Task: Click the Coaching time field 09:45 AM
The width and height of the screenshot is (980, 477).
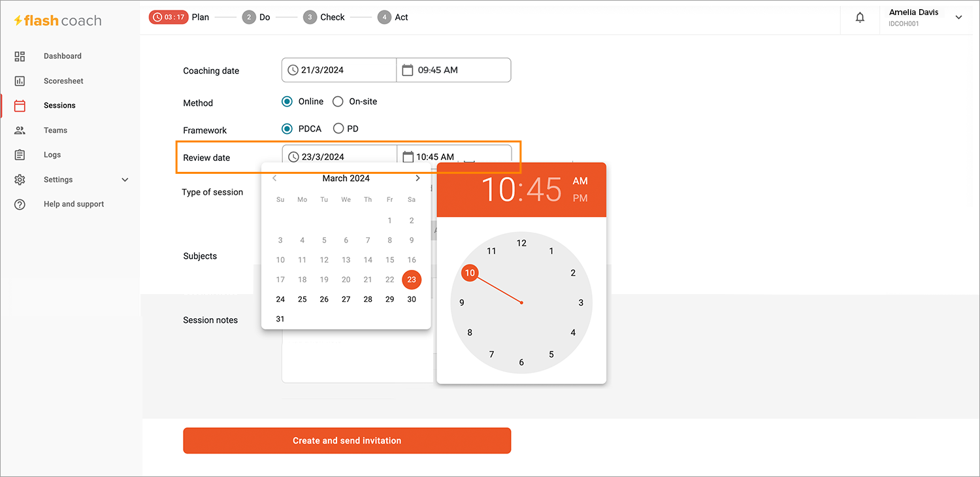Action: (x=453, y=70)
